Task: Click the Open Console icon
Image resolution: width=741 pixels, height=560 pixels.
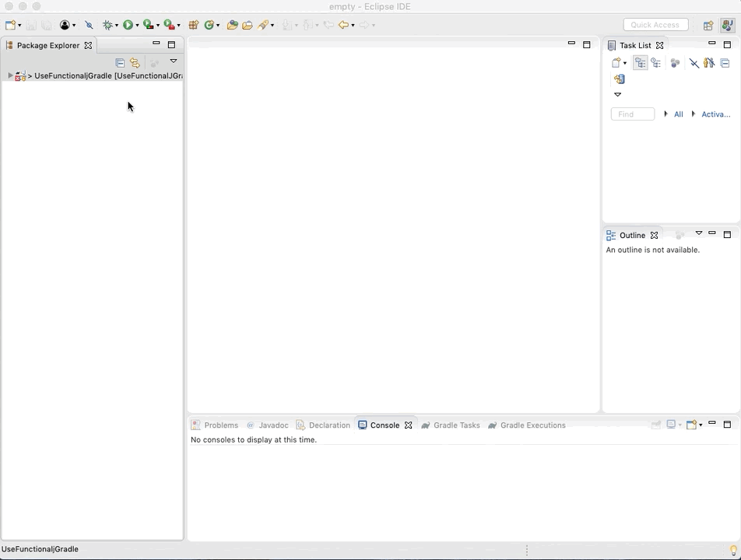Action: [691, 425]
